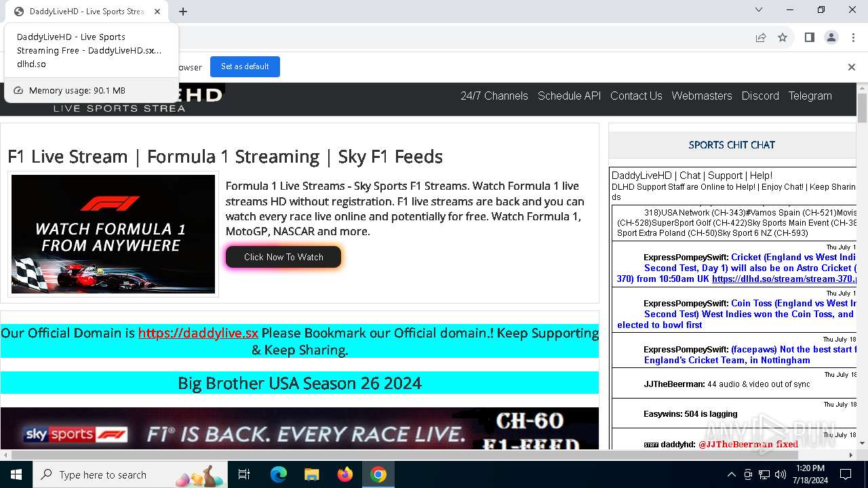Open File Explorer from taskbar

point(312,474)
